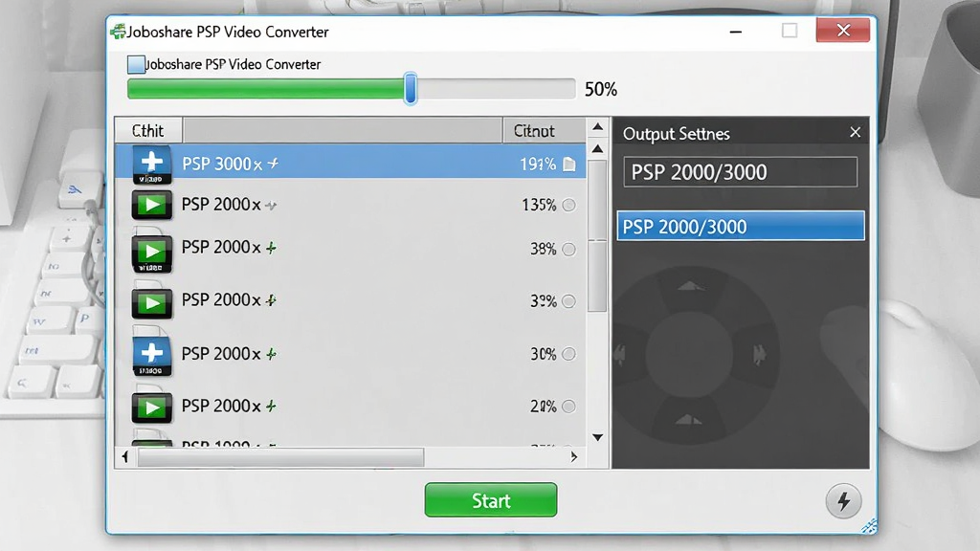
Task: Click the document icon on the 191% row
Action: coord(568,165)
